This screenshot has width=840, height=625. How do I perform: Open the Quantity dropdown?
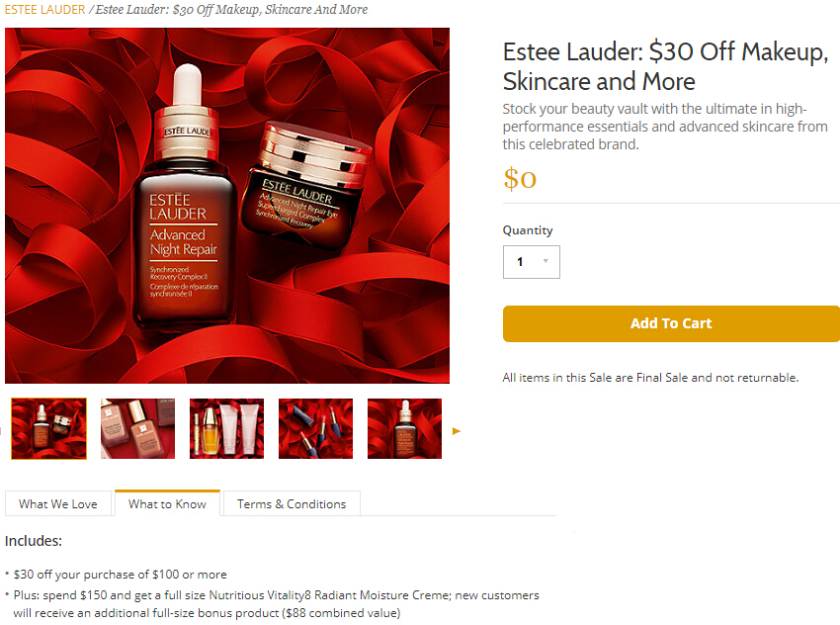coord(531,262)
